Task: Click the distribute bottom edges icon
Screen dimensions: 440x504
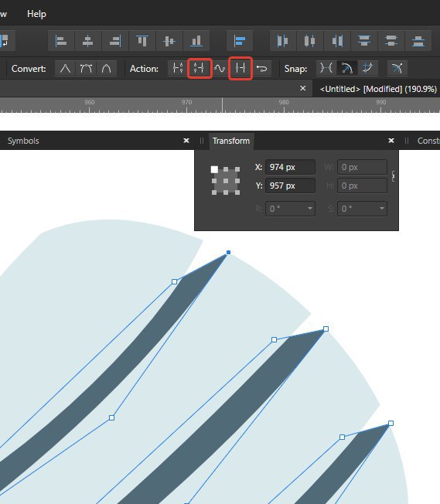Action: (418, 41)
